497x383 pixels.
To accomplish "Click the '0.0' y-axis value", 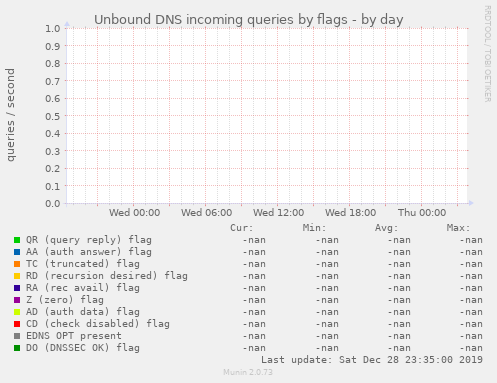I will pyautogui.click(x=53, y=204).
